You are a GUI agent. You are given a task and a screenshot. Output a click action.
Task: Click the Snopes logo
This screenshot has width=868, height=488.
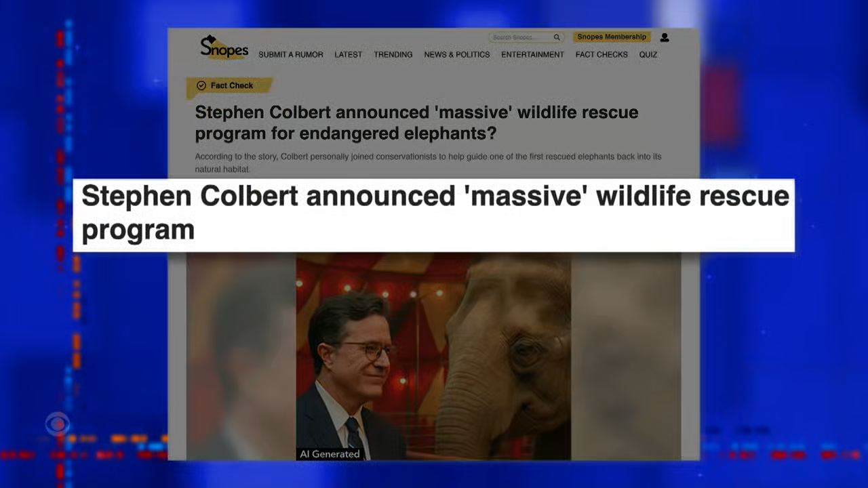click(224, 47)
